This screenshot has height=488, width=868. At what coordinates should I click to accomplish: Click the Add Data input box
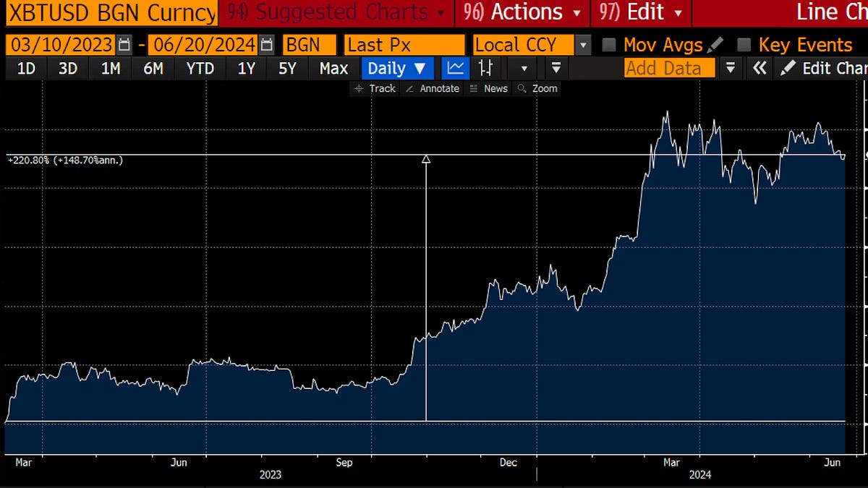tap(670, 69)
